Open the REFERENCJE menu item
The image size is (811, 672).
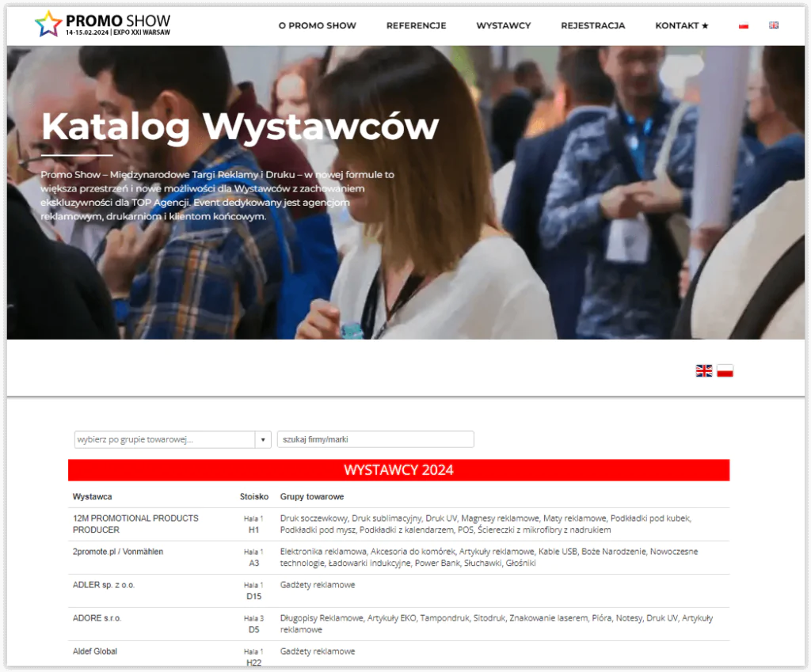pyautogui.click(x=416, y=25)
